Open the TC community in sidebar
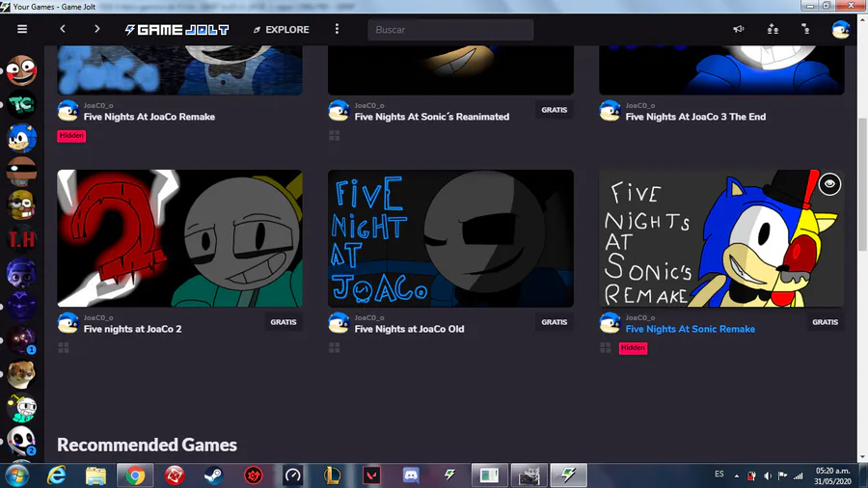The width and height of the screenshot is (868, 488). [x=21, y=104]
